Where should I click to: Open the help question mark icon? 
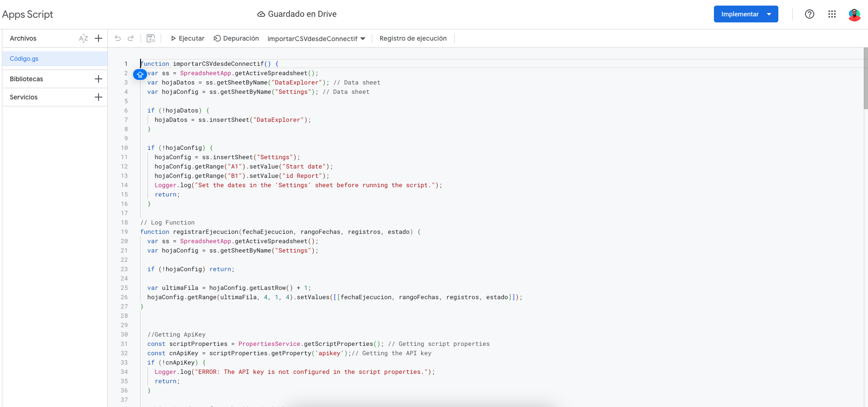click(810, 14)
